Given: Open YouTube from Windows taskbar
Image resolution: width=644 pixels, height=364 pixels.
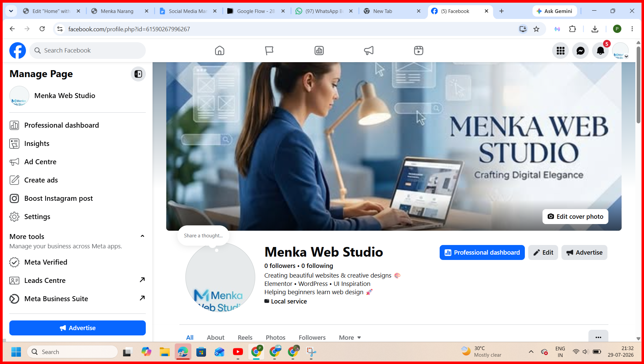Looking at the screenshot, I should click(238, 352).
